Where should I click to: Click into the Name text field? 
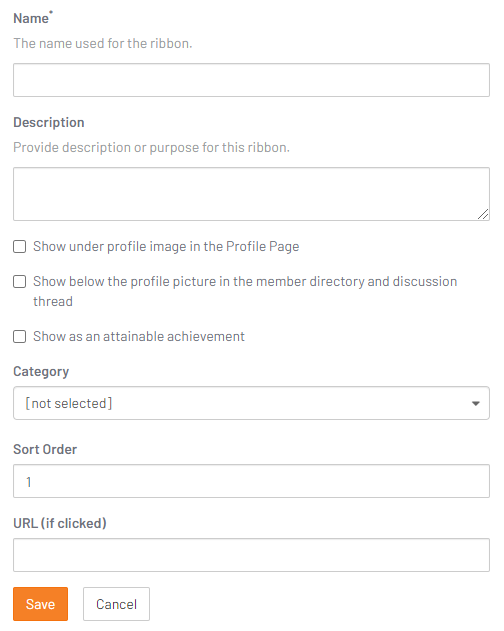coord(251,80)
